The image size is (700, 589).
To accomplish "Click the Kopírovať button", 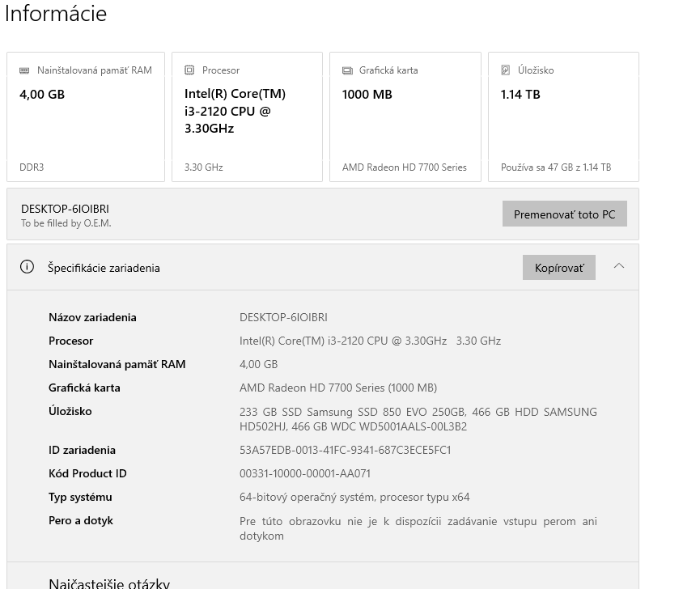I will pyautogui.click(x=558, y=267).
